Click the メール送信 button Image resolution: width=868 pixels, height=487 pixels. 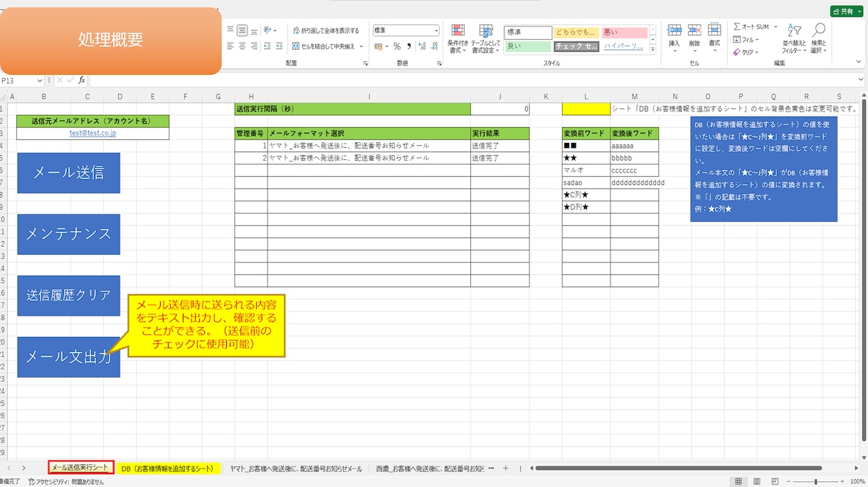point(68,173)
